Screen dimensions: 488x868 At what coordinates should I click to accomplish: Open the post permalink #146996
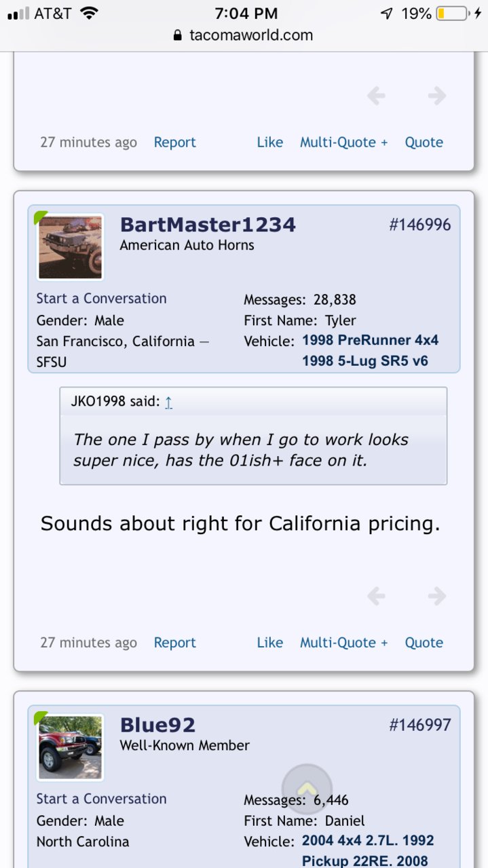420,225
